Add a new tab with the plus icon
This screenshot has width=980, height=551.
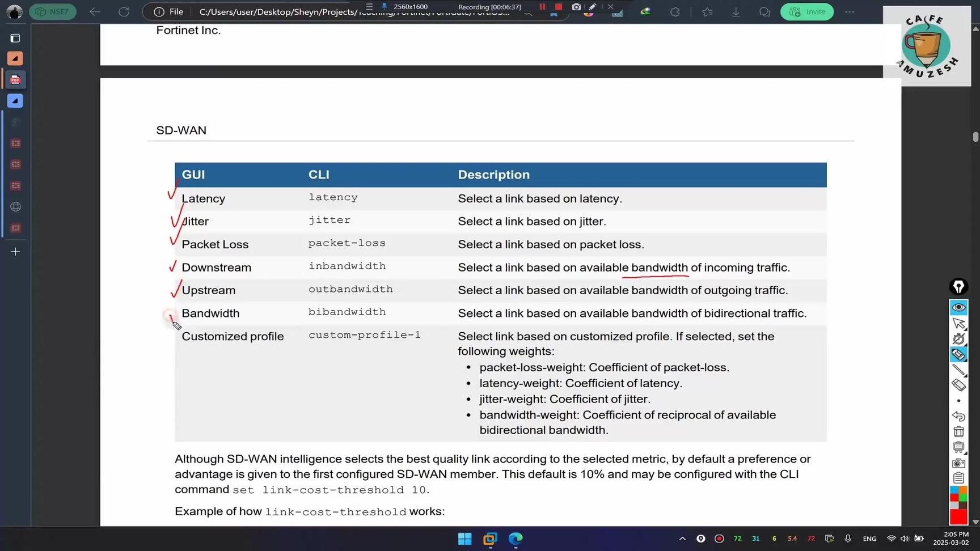pyautogui.click(x=15, y=252)
